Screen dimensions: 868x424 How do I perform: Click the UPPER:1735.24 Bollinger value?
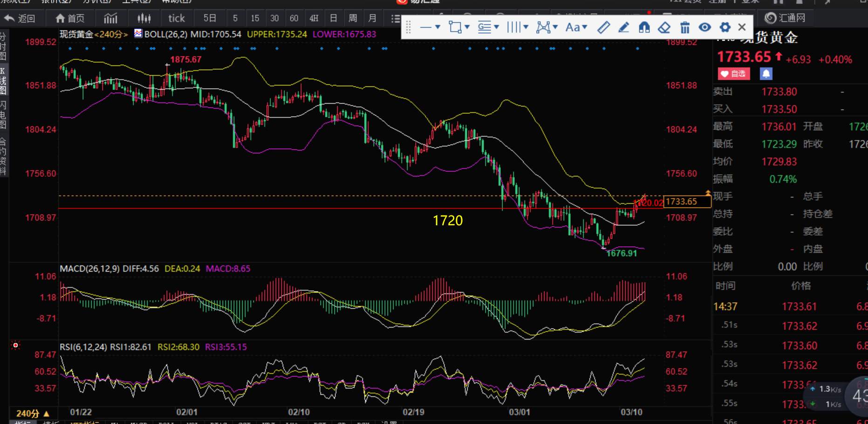(277, 34)
